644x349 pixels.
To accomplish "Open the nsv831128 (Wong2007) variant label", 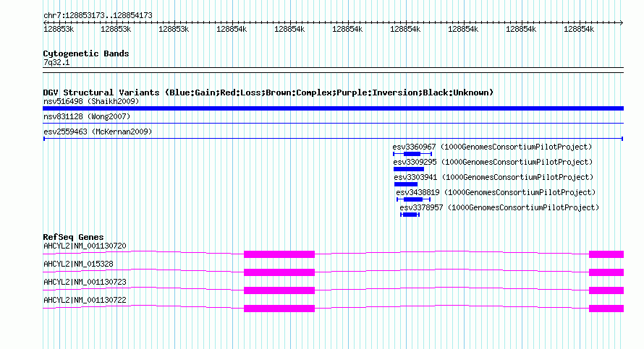I will coord(87,116).
